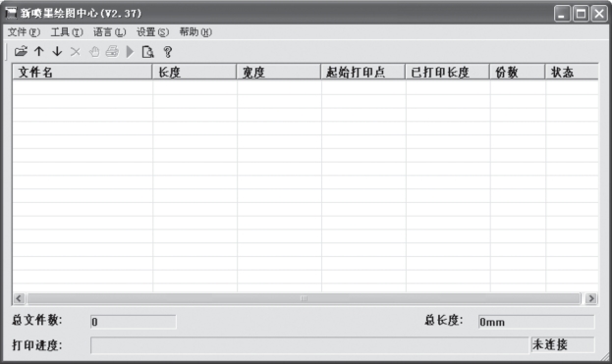Open a file with the folder icon
The width and height of the screenshot is (612, 364).
[x=21, y=51]
